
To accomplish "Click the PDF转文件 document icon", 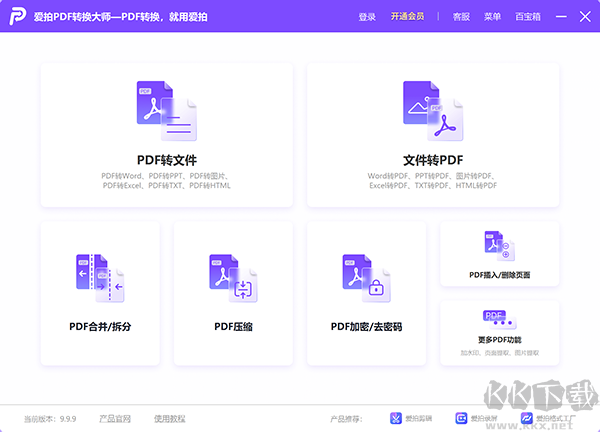I will point(167,111).
